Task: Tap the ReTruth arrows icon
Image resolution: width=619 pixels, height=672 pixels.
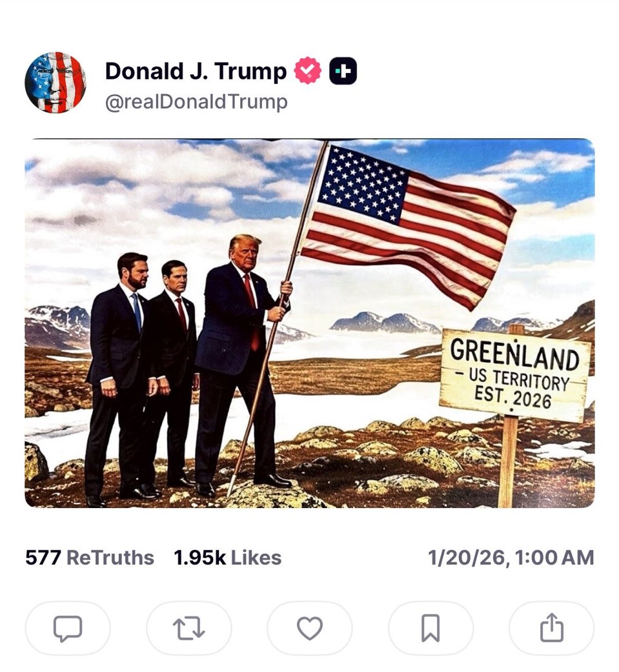Action: [188, 628]
